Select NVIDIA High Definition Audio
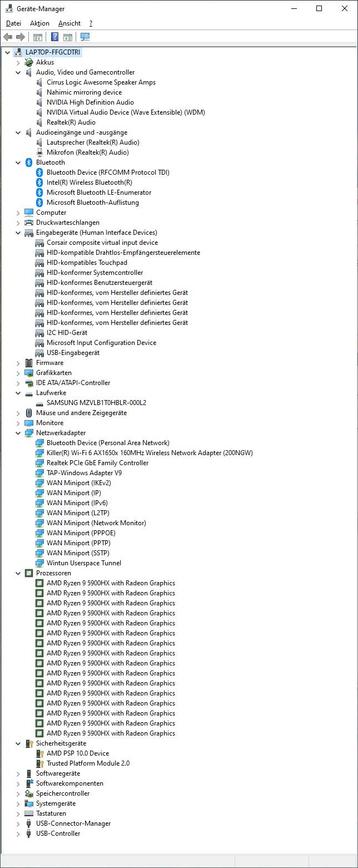 [90, 102]
